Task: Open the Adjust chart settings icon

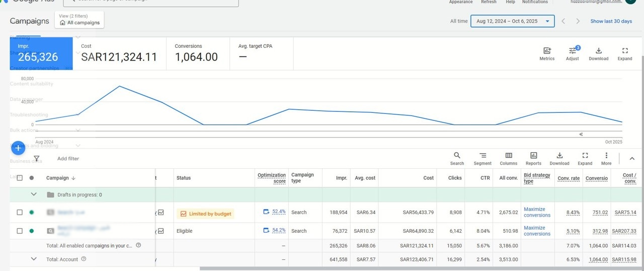Action: [572, 51]
